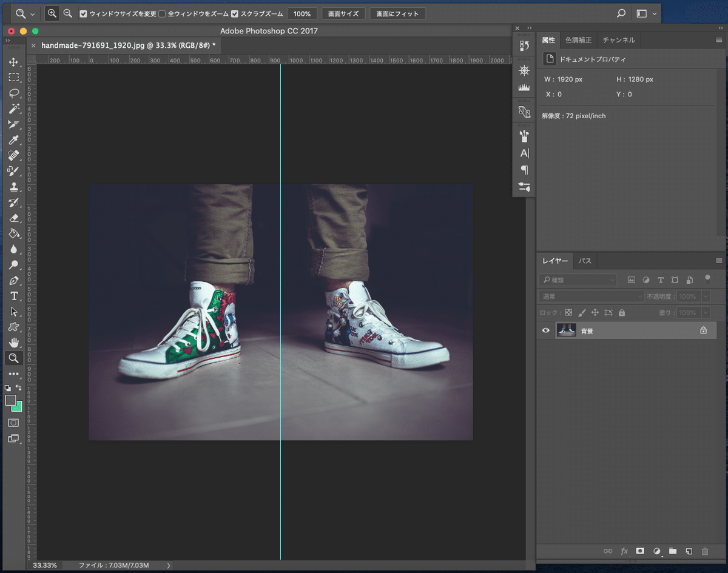The width and height of the screenshot is (728, 573).
Task: Create a new layer via icon
Action: click(689, 551)
